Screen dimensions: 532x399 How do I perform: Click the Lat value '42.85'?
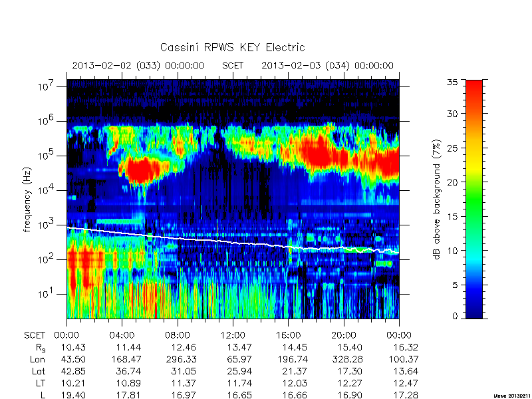point(73,371)
